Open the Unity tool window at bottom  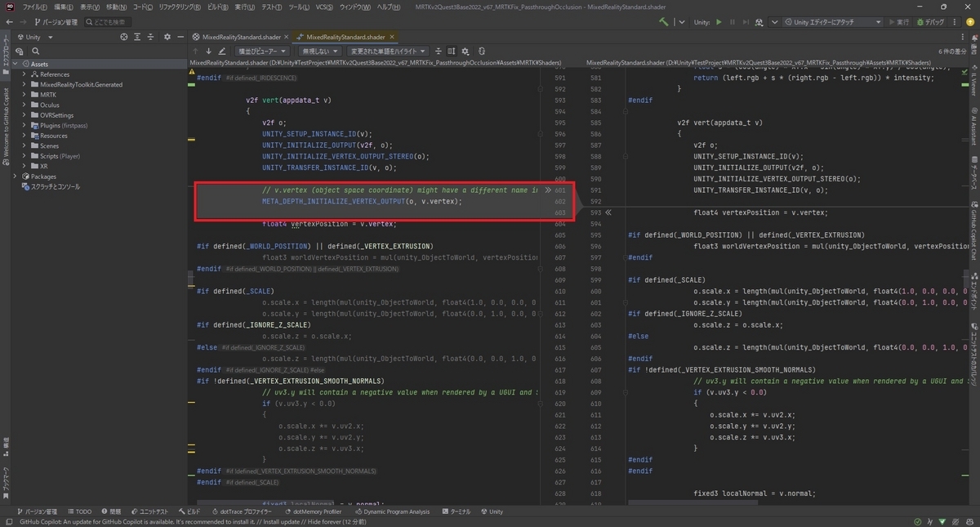pos(491,511)
